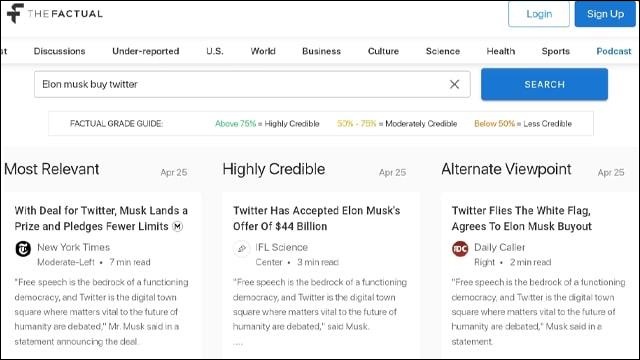Click the 'Alternate Viewpoint' column heading
The width and height of the screenshot is (640, 360).
coord(506,169)
